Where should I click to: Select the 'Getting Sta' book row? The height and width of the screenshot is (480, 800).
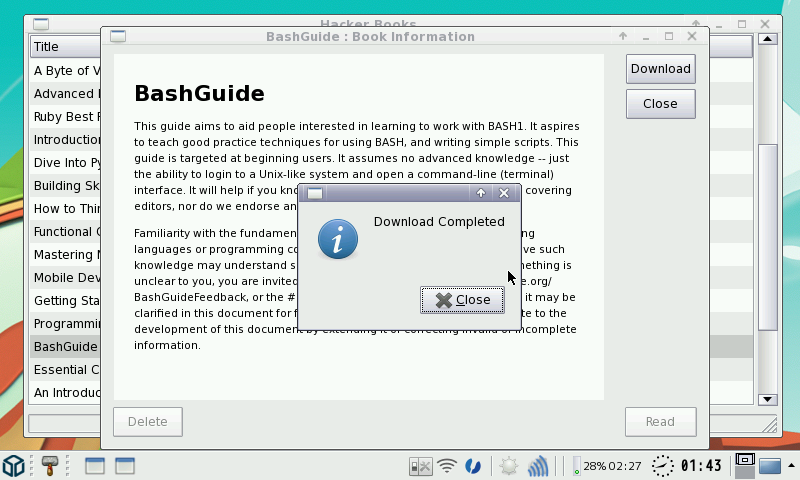point(65,301)
